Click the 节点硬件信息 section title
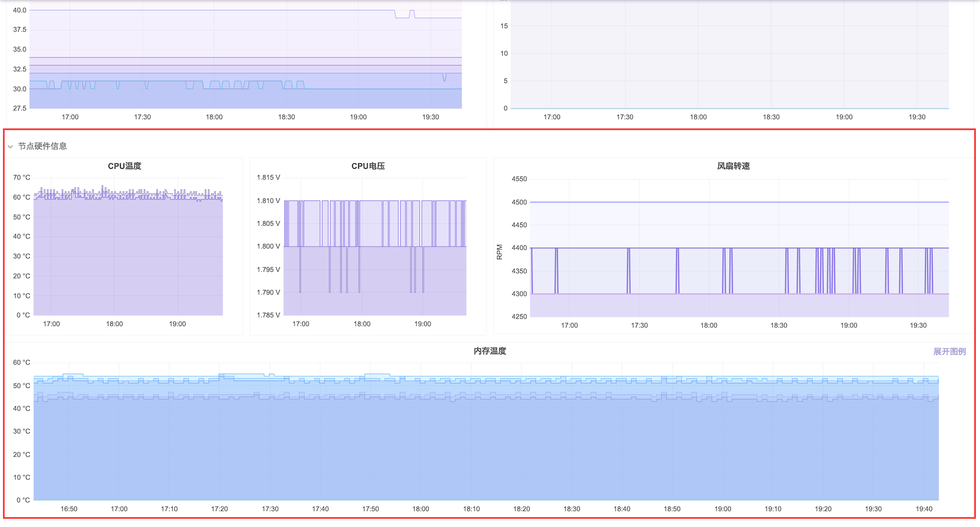This screenshot has height=527, width=980. click(43, 146)
